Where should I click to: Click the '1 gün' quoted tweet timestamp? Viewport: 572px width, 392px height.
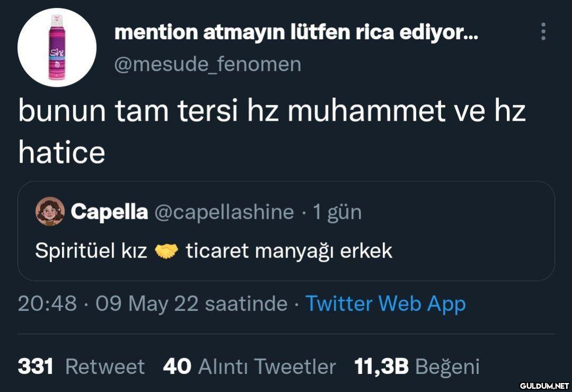pos(337,212)
